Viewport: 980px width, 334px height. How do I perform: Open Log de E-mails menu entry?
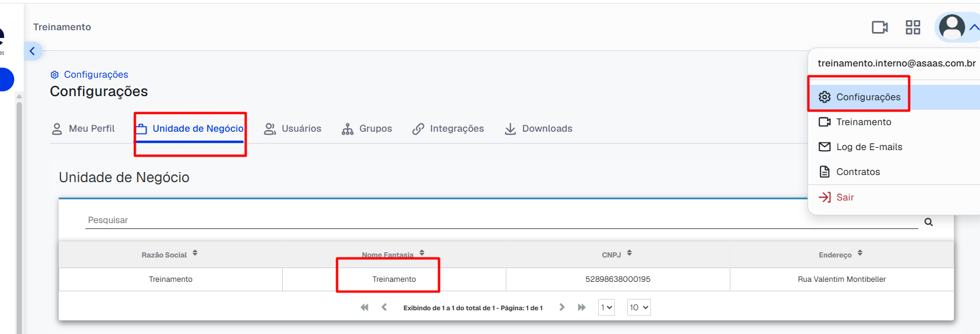(x=894, y=147)
